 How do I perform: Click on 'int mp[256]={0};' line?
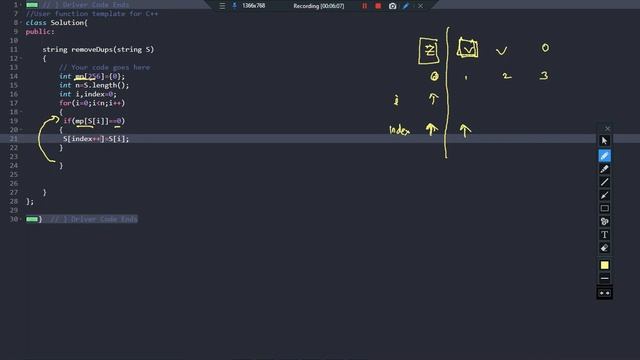[92, 76]
